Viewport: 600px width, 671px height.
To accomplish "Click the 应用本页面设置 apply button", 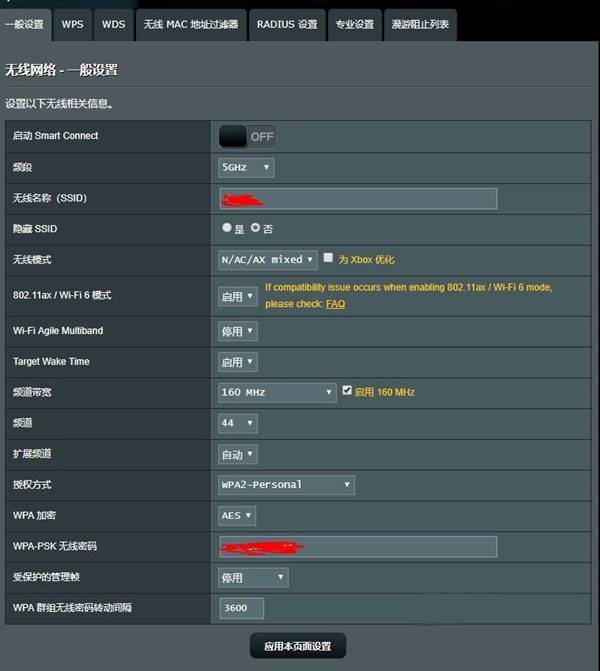I will 298,647.
